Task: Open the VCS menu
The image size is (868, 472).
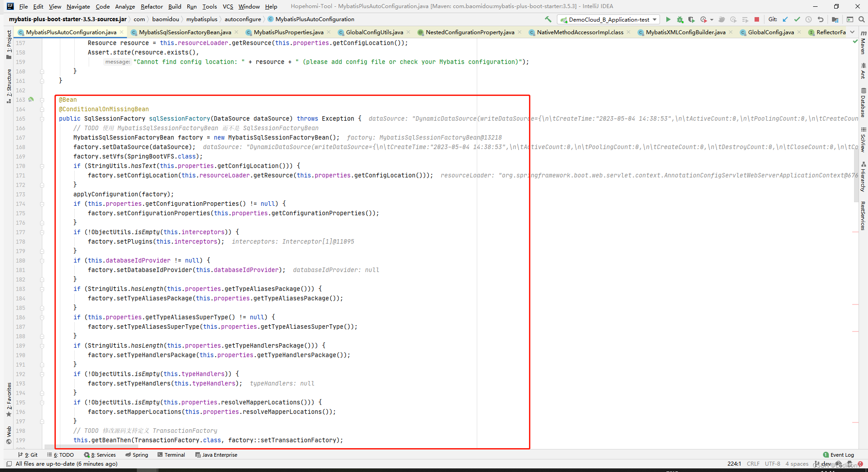Action: coord(228,6)
